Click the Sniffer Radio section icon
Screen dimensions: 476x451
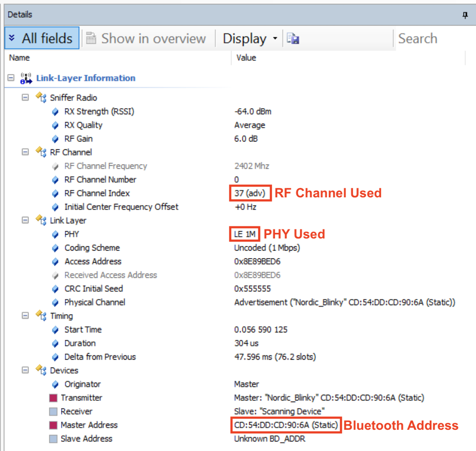coord(41,97)
